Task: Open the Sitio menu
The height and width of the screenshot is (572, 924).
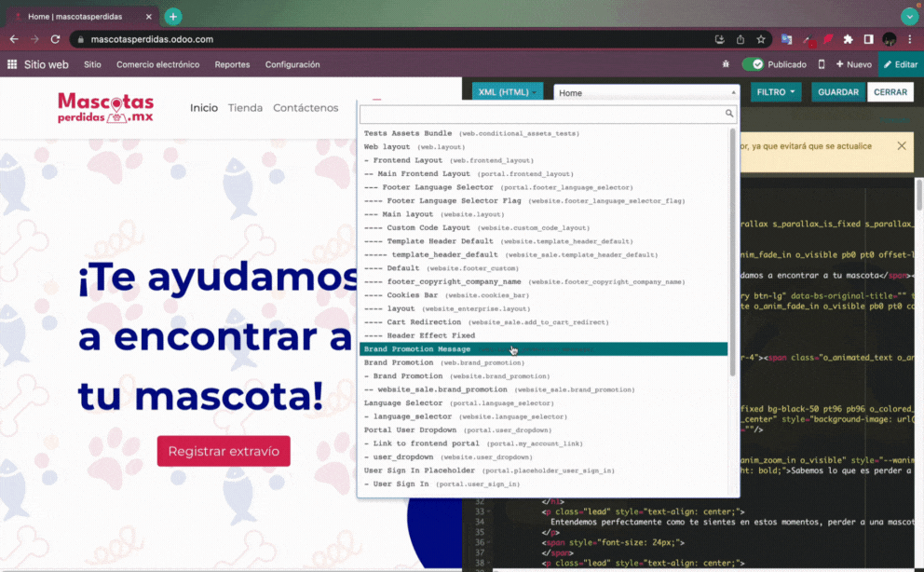Action: pos(92,64)
